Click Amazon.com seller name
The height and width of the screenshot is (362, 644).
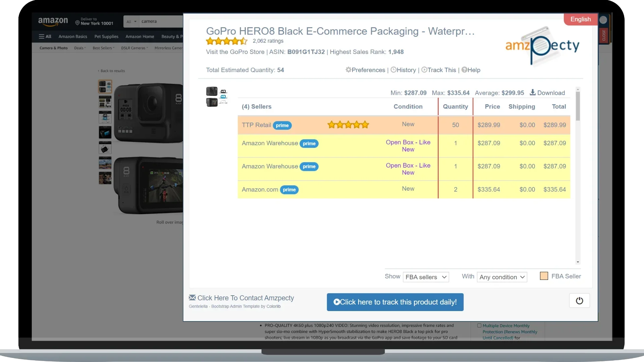(260, 190)
